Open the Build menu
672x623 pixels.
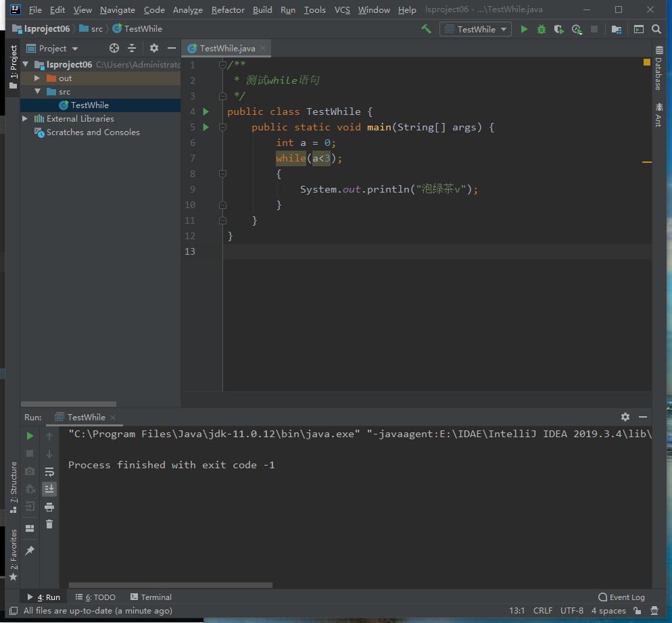(x=262, y=10)
